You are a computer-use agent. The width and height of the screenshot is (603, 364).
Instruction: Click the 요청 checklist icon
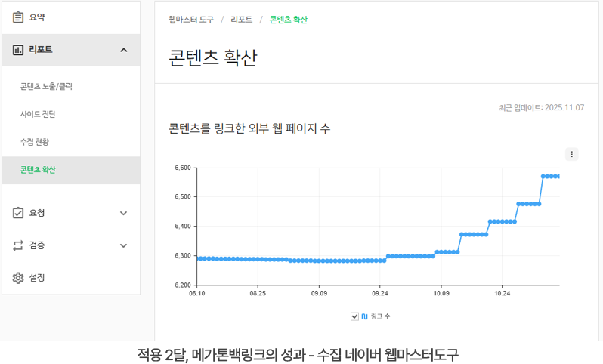coord(18,213)
